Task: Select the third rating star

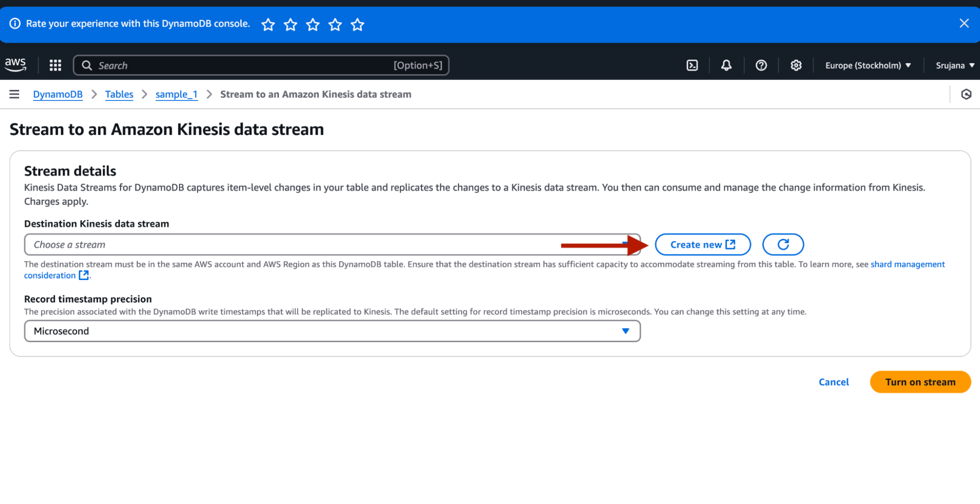Action: click(313, 24)
